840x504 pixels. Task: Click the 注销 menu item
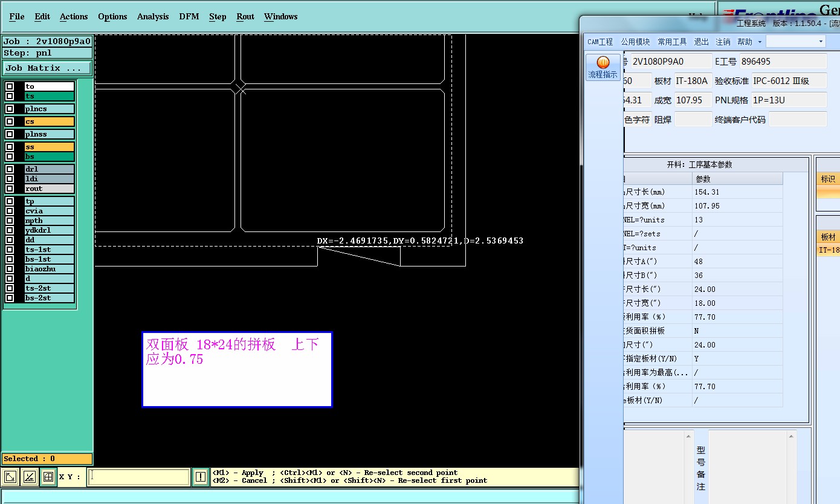pos(723,42)
